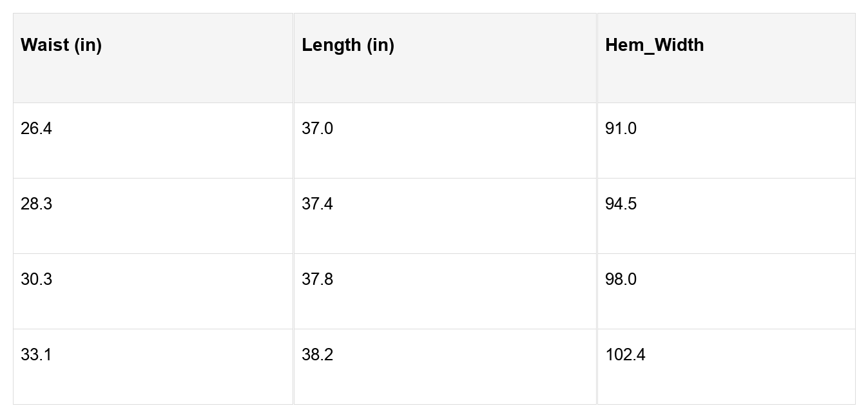The height and width of the screenshot is (417, 868).
Task: Click the waist value 33.1 cell
Action: tap(36, 355)
